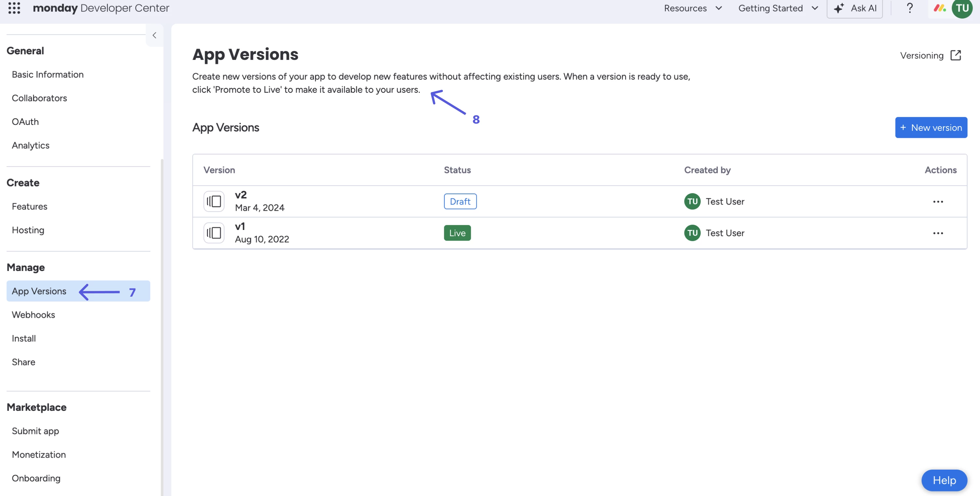Click Test User in v2 row
The width and height of the screenshot is (980, 496).
click(x=725, y=201)
